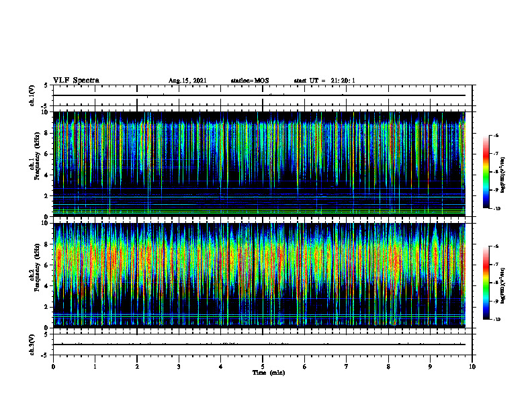Image resolution: width=532 pixels, height=411 pixels.
Task: Click the "6" tick on Time axis
Action: (x=305, y=367)
